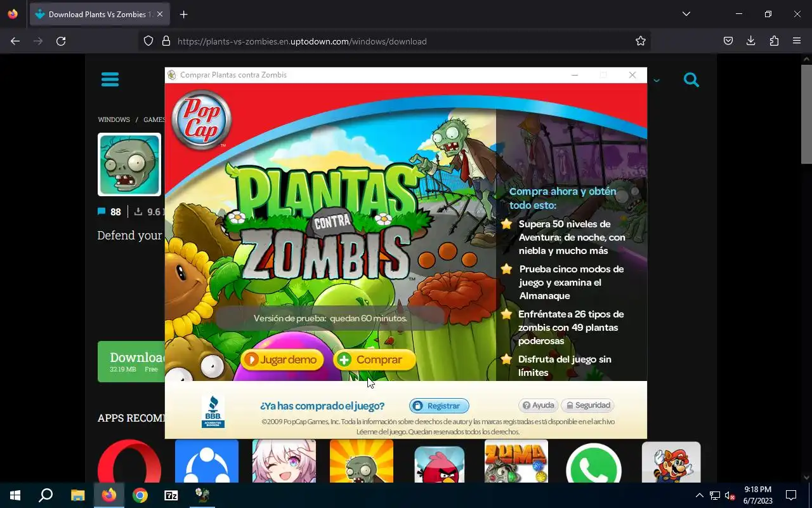
Task: Click the address bar URL field
Action: pyautogui.click(x=393, y=41)
